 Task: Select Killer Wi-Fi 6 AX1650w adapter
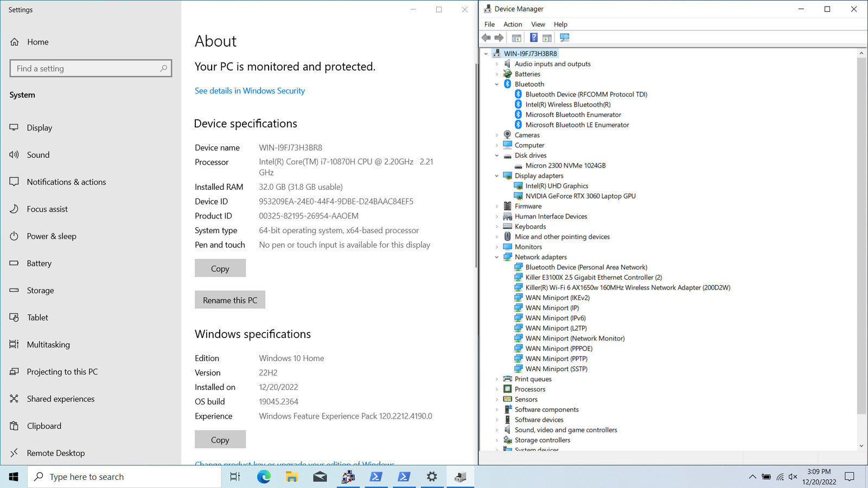tap(628, 288)
